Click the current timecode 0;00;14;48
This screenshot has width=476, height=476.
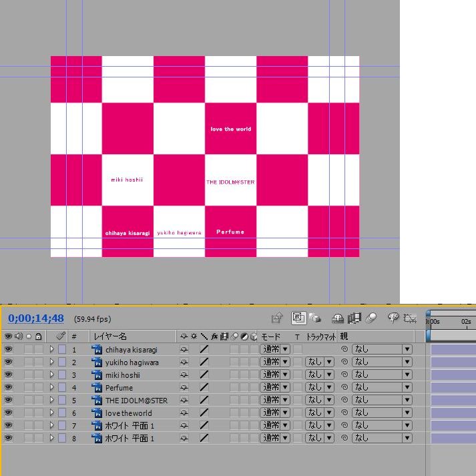tap(36, 318)
